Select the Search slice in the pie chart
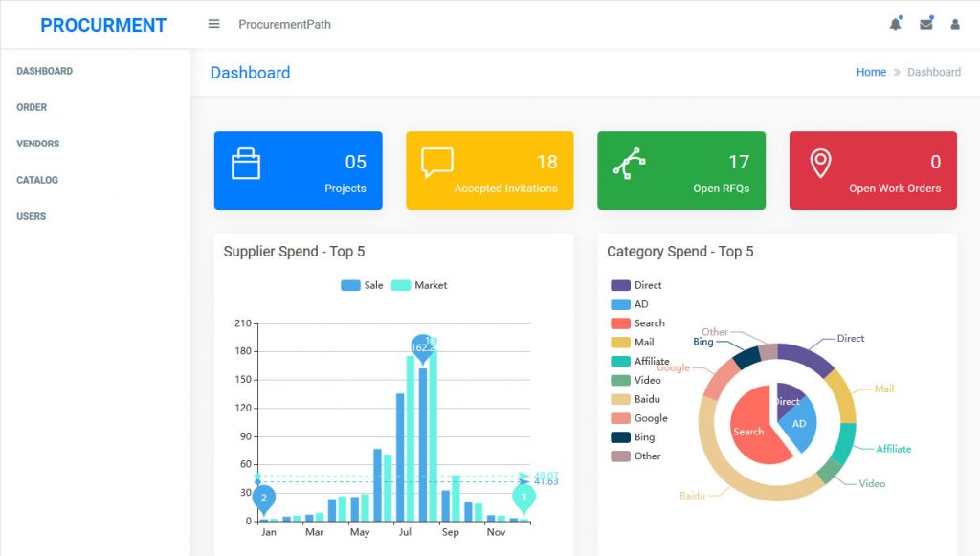Viewport: 980px width, 556px height. tap(747, 431)
